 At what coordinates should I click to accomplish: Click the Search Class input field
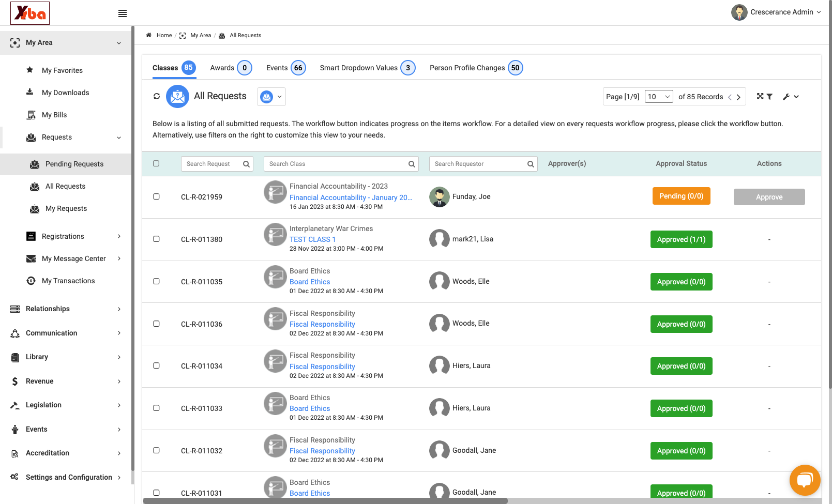pyautogui.click(x=341, y=164)
